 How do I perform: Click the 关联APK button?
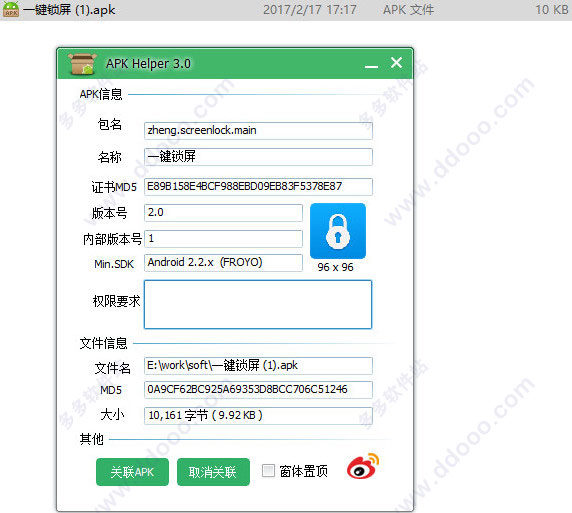(132, 472)
